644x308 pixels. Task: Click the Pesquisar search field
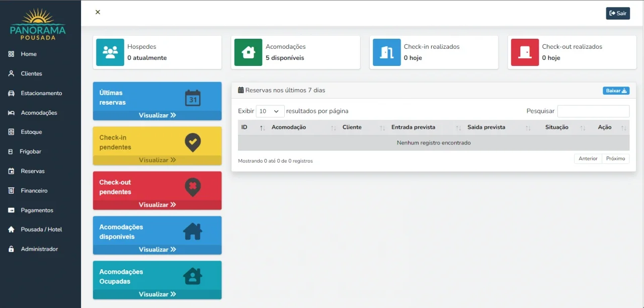(593, 111)
